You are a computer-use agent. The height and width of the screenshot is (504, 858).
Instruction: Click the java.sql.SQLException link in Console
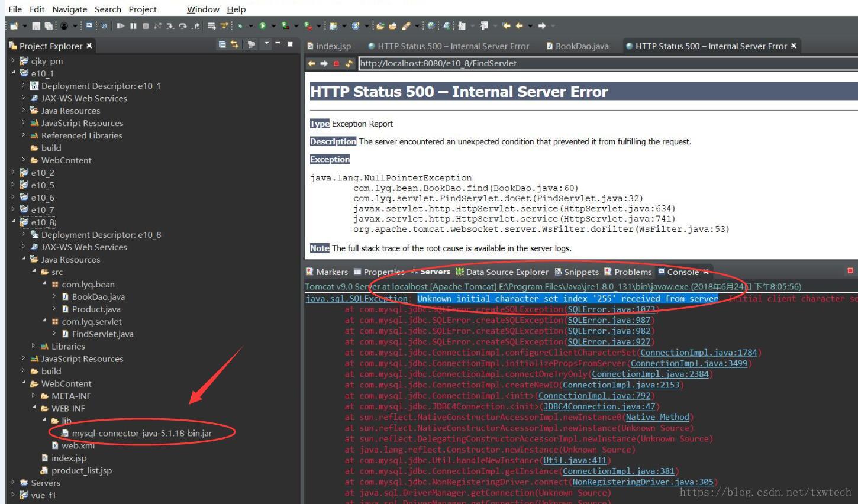pos(356,298)
